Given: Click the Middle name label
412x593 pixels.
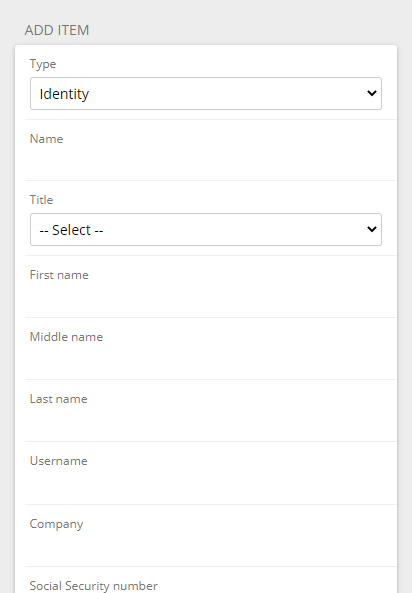Looking at the screenshot, I should click(x=66, y=337).
